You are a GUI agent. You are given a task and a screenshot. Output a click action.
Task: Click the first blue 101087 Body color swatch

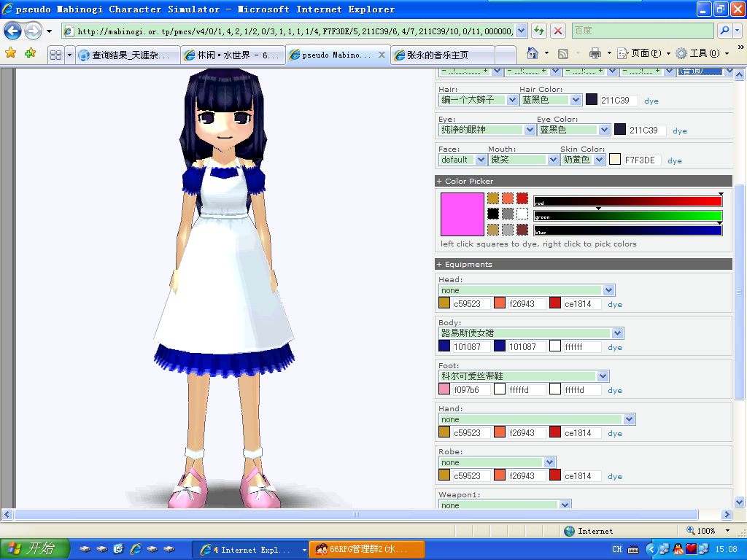click(x=444, y=346)
